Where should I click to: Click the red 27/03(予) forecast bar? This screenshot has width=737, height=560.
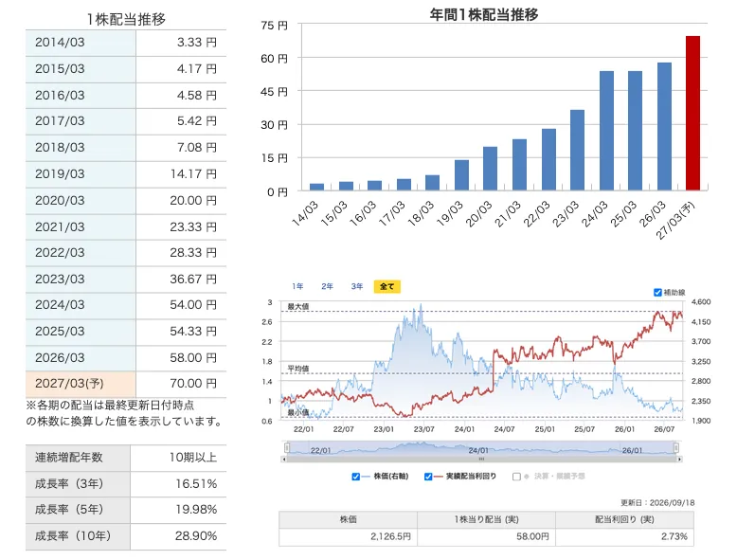tap(692, 113)
